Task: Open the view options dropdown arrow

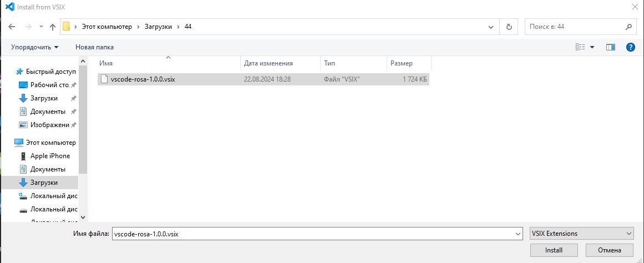Action: pos(592,47)
